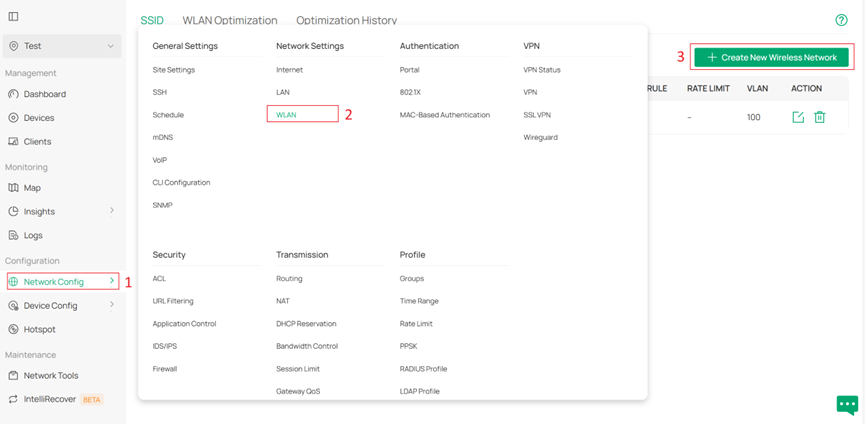Image resolution: width=865 pixels, height=424 pixels.
Task: Click the Device Config icon
Action: tap(14, 305)
